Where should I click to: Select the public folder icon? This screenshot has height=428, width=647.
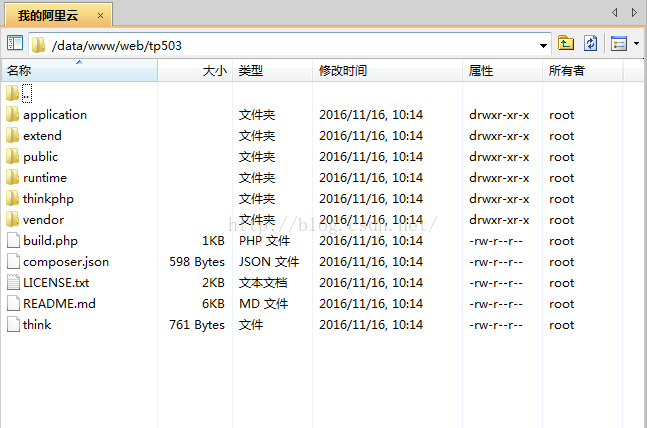12,156
